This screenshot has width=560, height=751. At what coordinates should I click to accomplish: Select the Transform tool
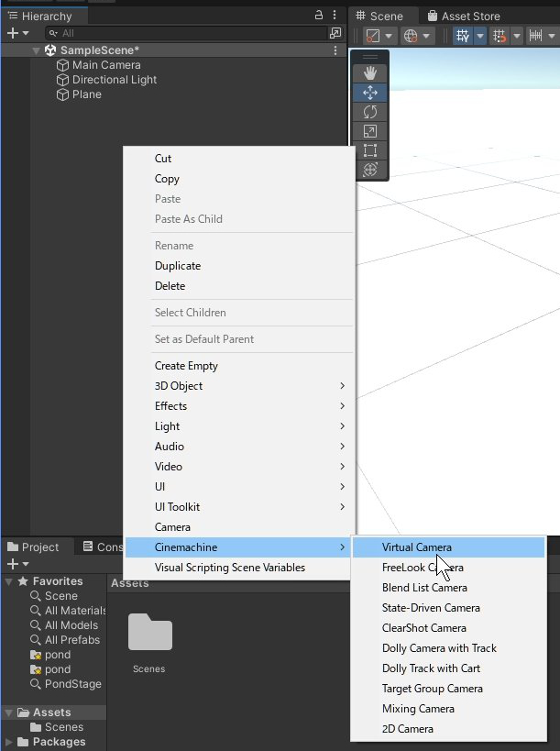[370, 169]
